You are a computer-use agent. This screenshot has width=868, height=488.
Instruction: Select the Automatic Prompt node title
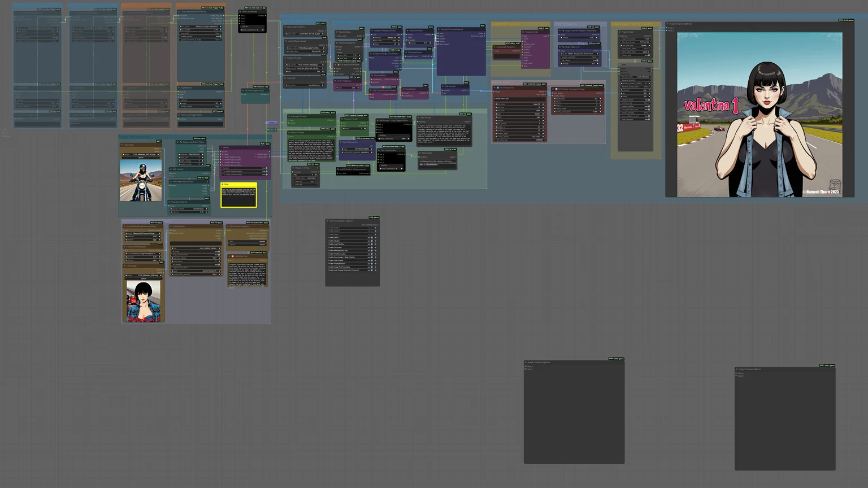298,116
